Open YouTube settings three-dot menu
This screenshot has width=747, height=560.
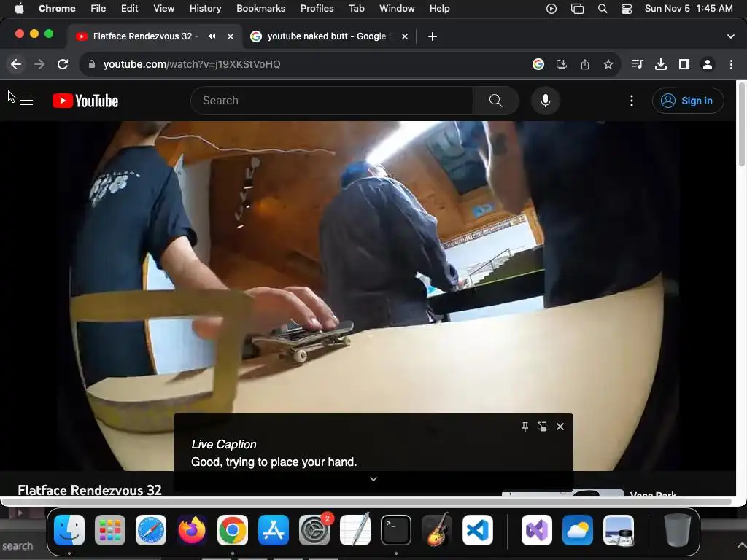[x=632, y=101]
